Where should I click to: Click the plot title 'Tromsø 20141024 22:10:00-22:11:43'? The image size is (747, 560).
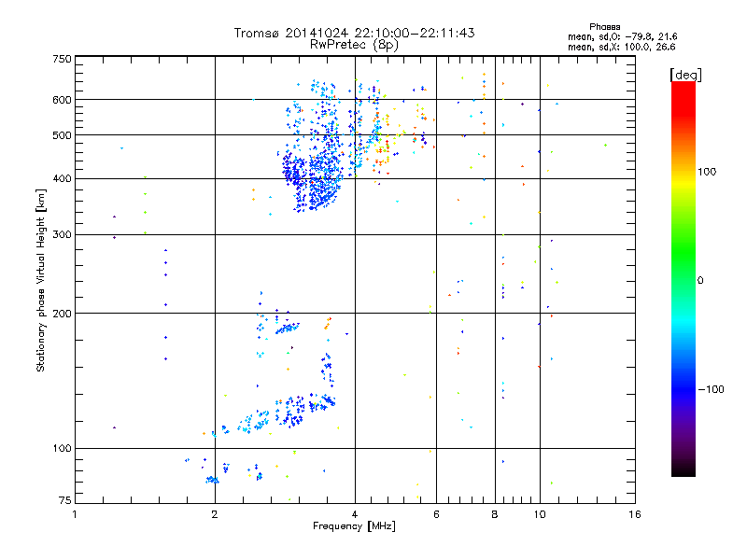click(354, 33)
